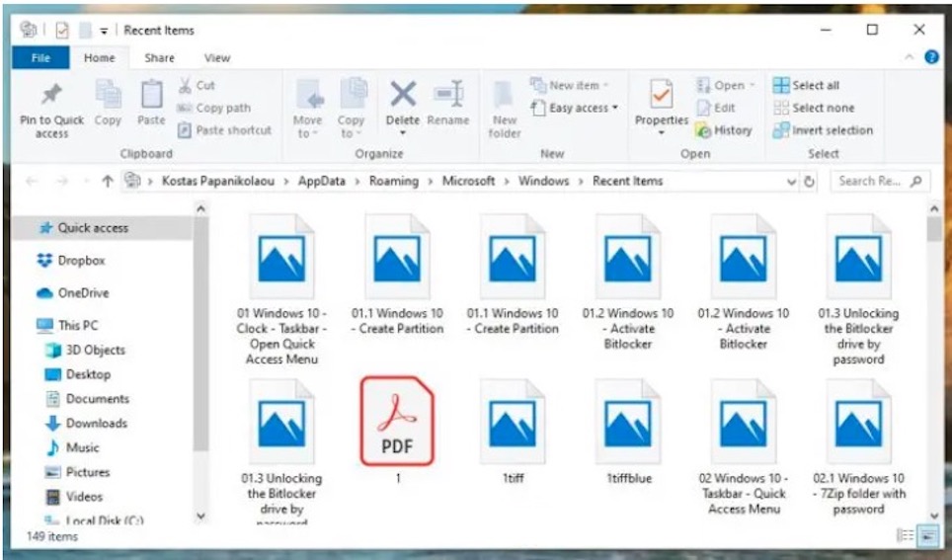Click the blue Help question mark icon
This screenshot has height=560, width=952.
[x=931, y=57]
